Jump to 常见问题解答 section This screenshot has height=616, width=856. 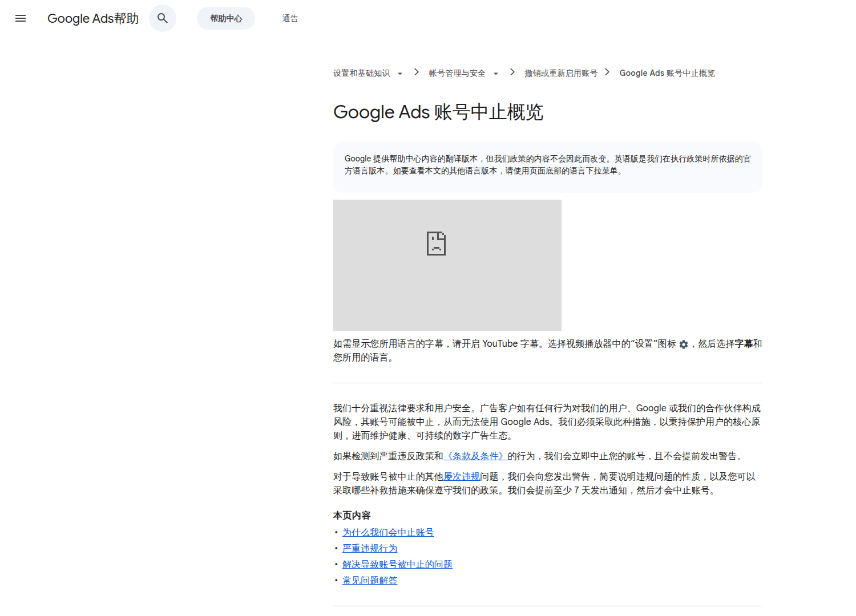point(370,580)
